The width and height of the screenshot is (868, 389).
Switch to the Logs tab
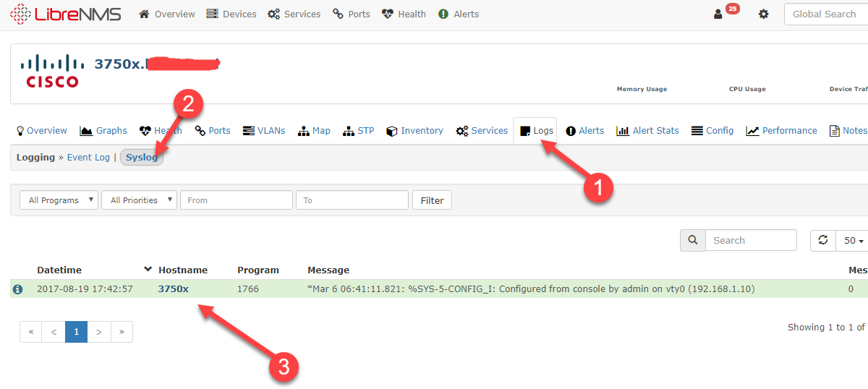(x=536, y=131)
